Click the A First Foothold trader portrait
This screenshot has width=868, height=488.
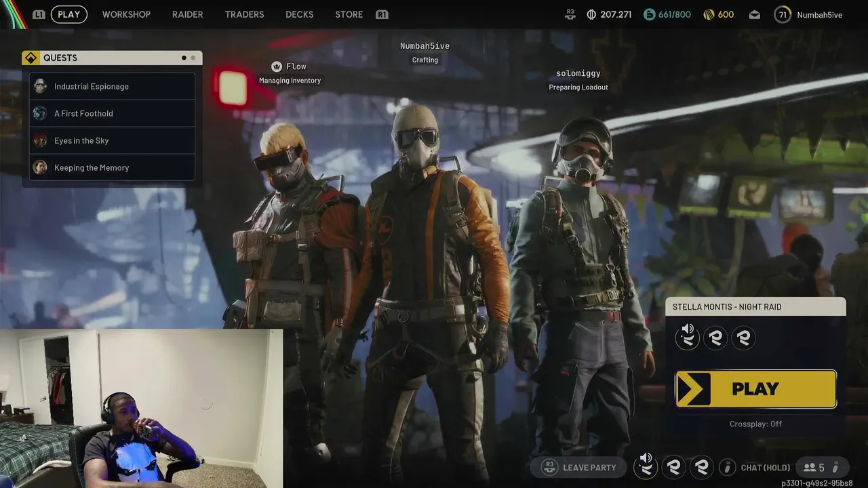tap(40, 113)
